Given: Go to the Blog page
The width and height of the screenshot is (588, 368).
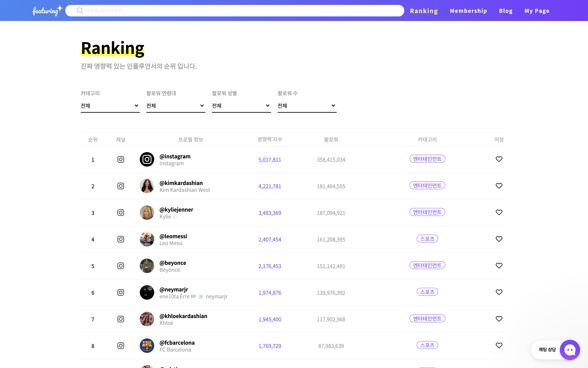Looking at the screenshot, I should (506, 11).
